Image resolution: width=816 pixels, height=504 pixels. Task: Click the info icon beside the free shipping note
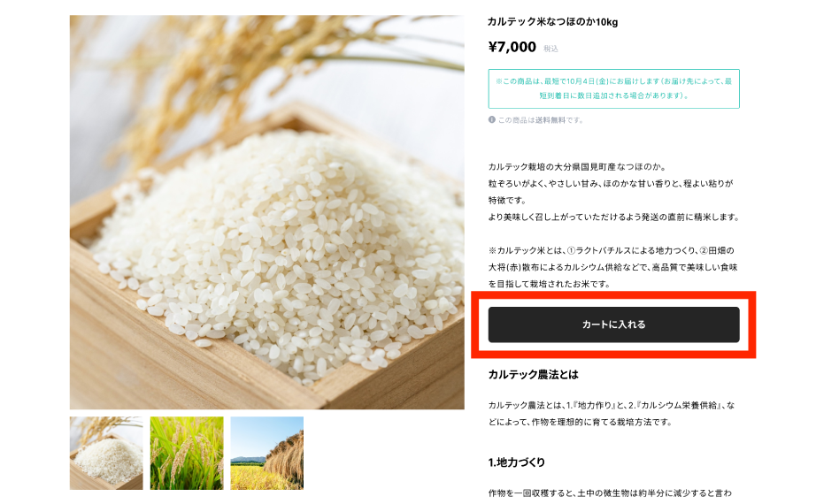[x=492, y=119]
